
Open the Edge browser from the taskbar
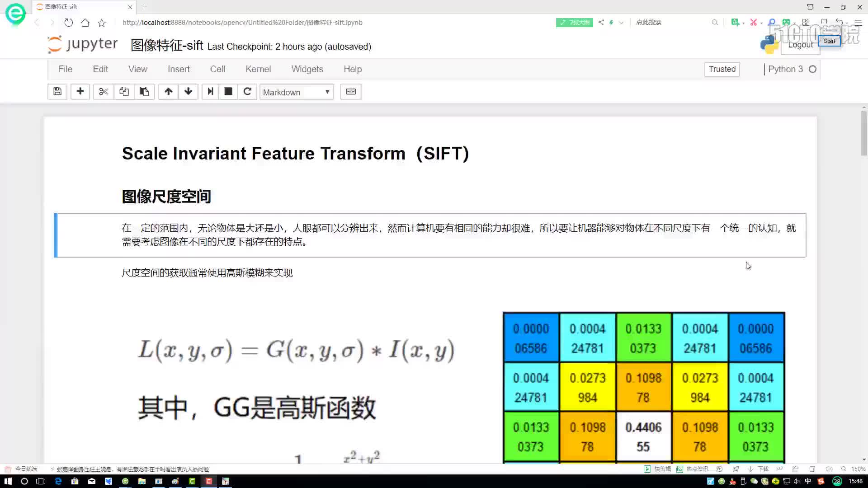pyautogui.click(x=58, y=481)
